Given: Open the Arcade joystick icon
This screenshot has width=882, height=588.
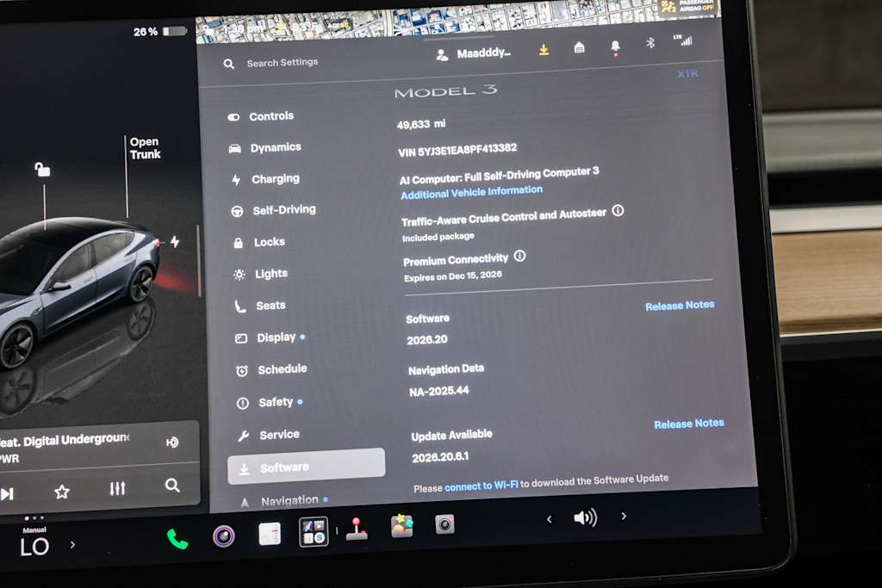Looking at the screenshot, I should point(357,529).
